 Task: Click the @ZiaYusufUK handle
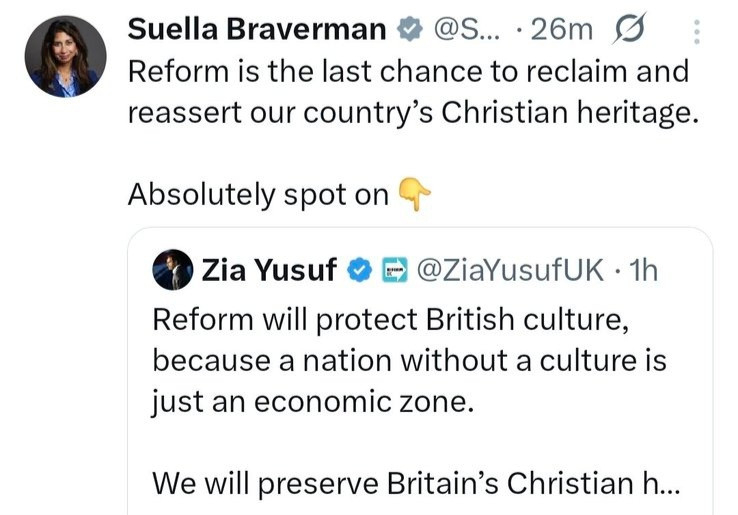coord(510,270)
